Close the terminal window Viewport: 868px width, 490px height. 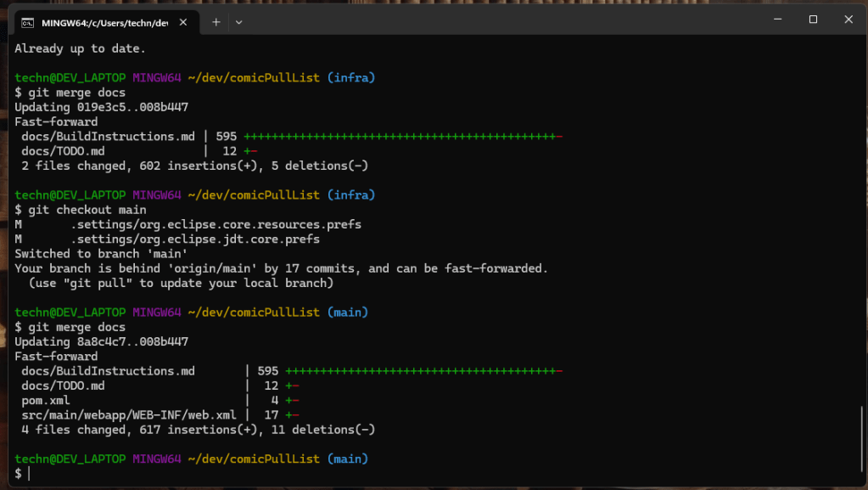[848, 20]
